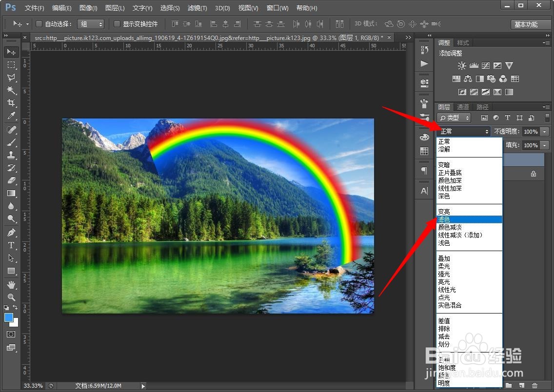The width and height of the screenshot is (554, 392).
Task: Add Brightness/Contrast adjustment
Action: pos(462,65)
